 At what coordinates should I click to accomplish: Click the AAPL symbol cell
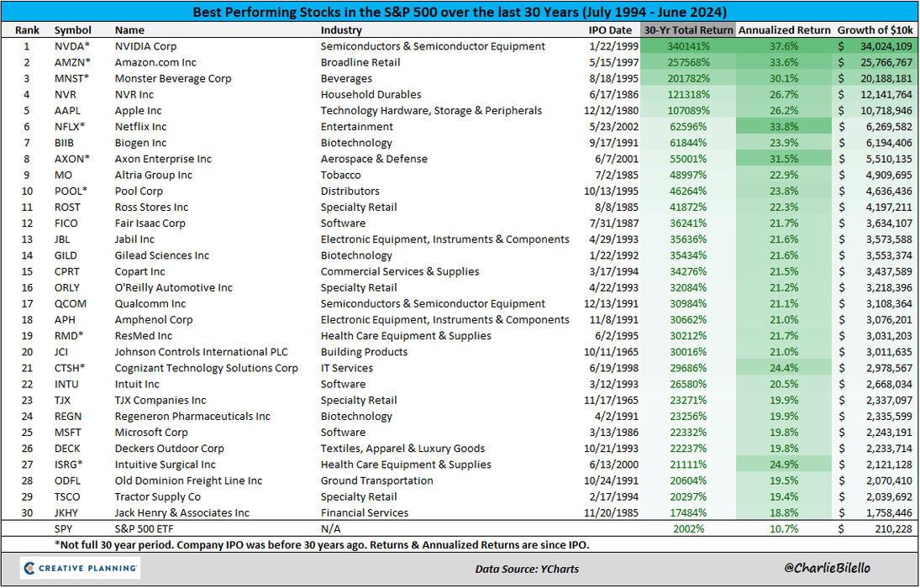tap(67, 111)
